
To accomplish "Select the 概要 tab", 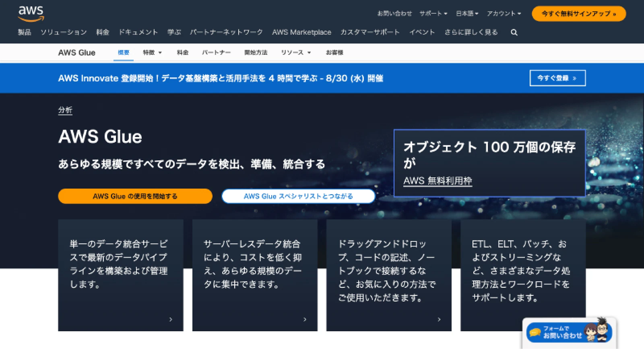I will point(124,52).
